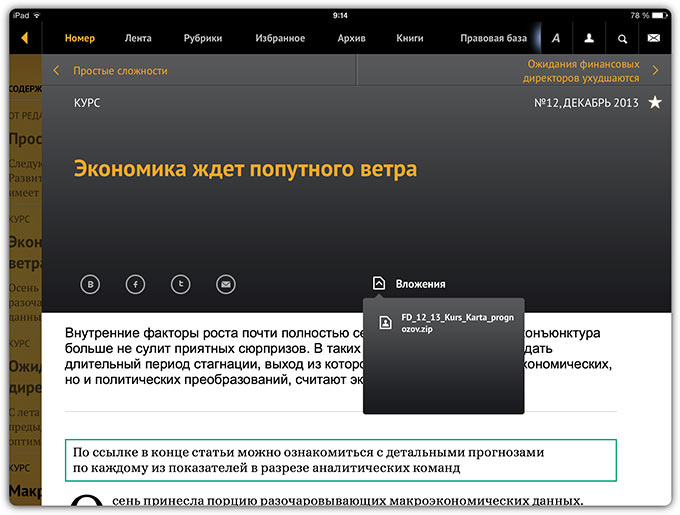The width and height of the screenshot is (680, 515).
Task: Open the Правовая база tab
Action: tap(493, 39)
